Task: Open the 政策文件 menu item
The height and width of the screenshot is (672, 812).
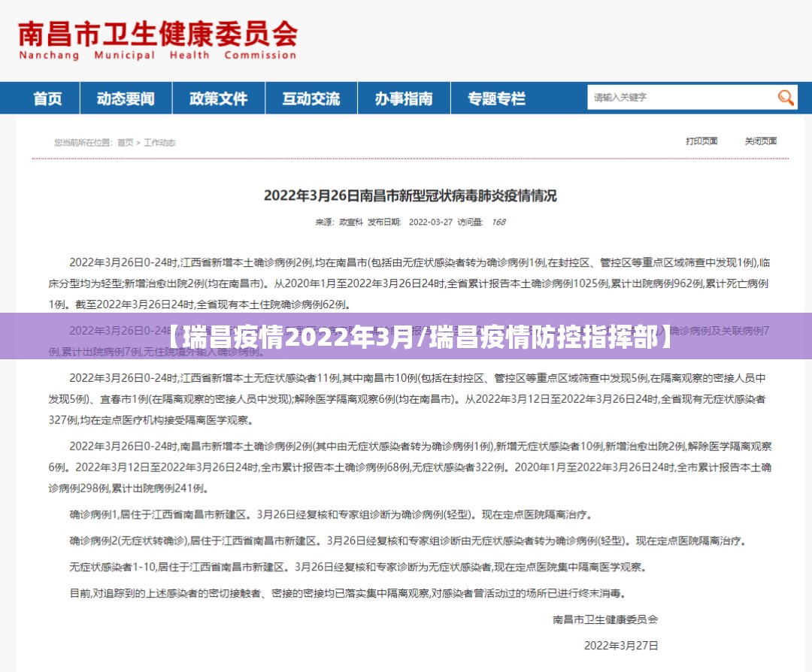Action: pyautogui.click(x=219, y=98)
